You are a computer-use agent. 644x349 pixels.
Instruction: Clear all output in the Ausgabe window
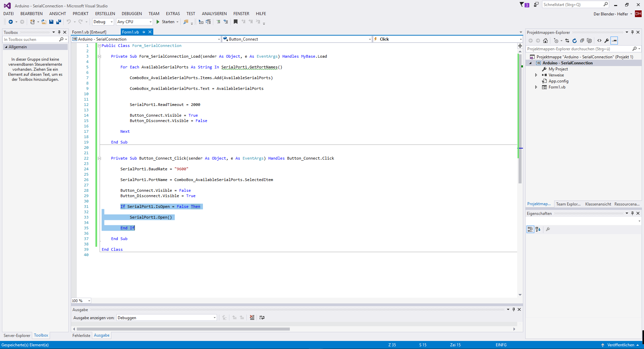click(252, 318)
